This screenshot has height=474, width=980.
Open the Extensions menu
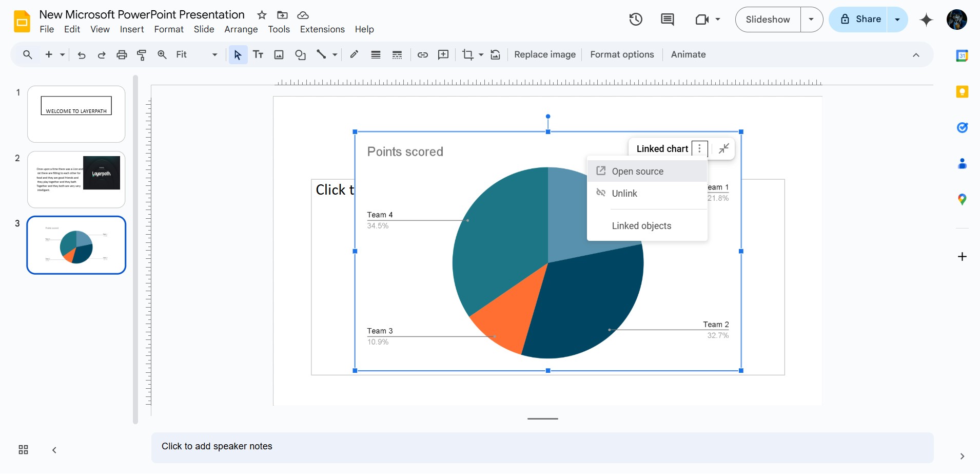(322, 29)
